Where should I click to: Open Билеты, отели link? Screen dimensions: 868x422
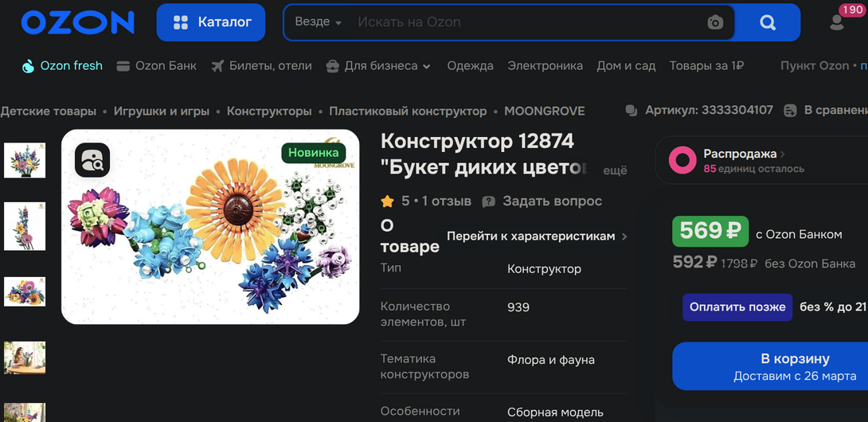[x=261, y=66]
